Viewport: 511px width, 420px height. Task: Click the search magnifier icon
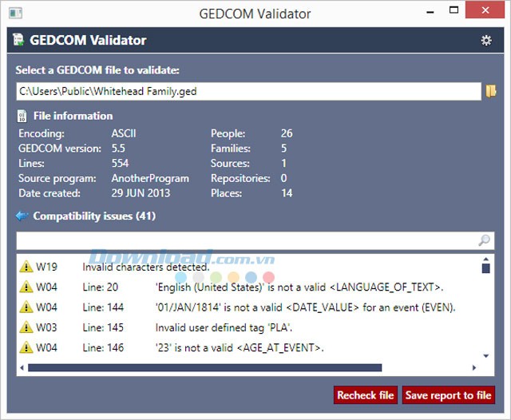coord(484,240)
